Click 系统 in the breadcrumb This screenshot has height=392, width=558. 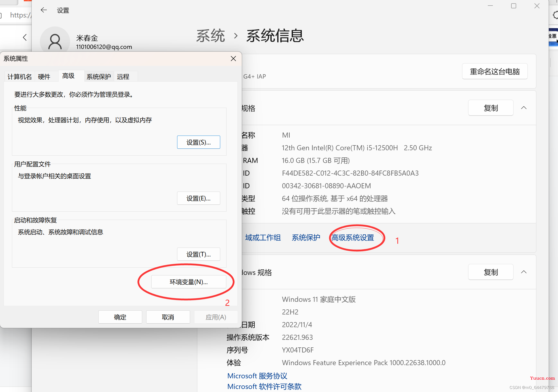coord(211,36)
